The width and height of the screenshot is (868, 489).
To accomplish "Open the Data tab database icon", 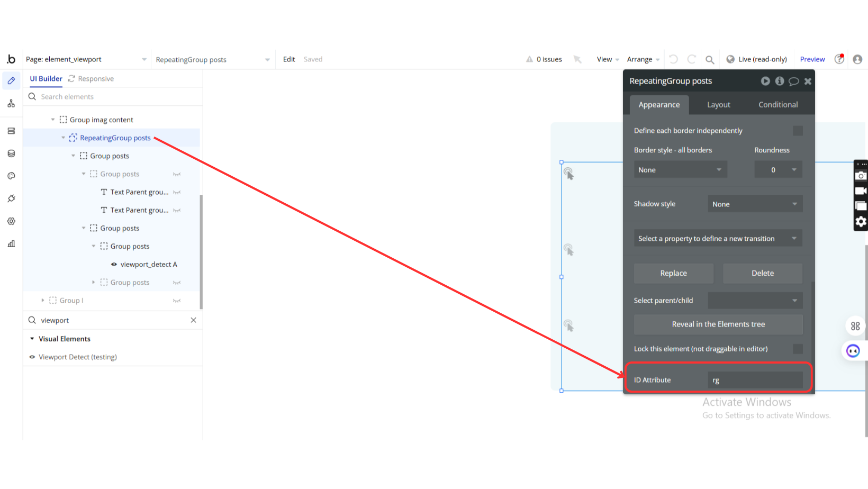I will [11, 153].
